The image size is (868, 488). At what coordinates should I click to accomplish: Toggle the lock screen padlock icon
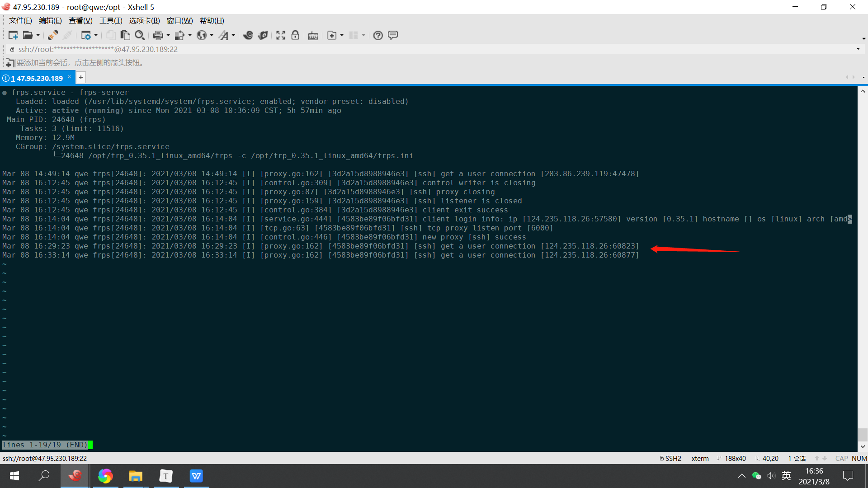point(295,35)
